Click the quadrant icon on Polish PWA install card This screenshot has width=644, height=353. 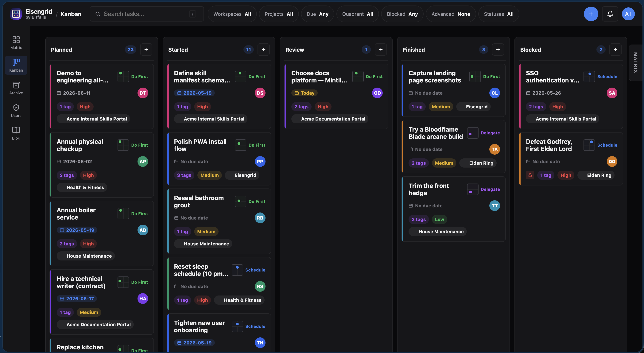240,145
